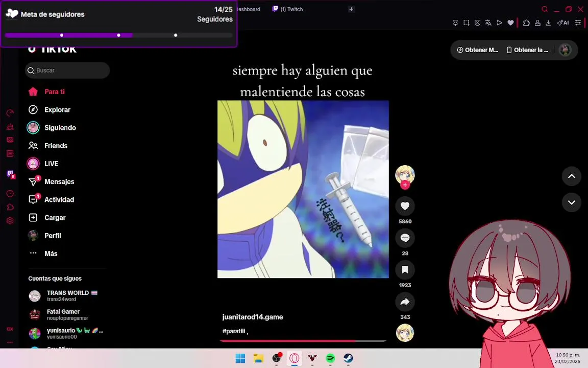Open the extensions puzzle icon in toolbar
The height and width of the screenshot is (368, 588).
(527, 23)
